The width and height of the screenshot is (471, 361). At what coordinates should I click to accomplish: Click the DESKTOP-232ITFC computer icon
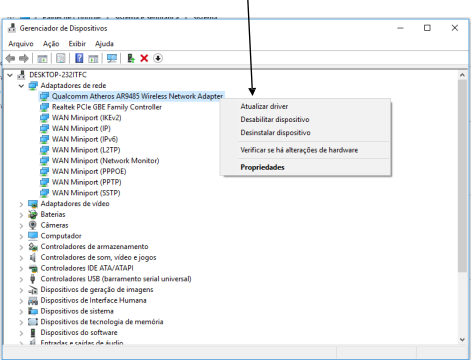[21, 75]
